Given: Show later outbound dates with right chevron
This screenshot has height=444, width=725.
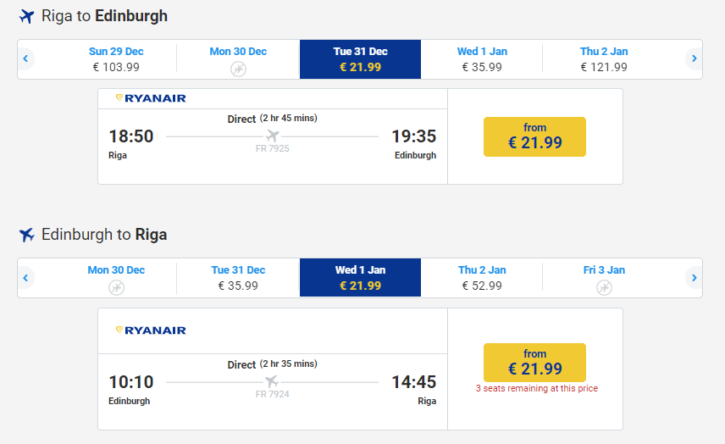Looking at the screenshot, I should coord(694,59).
